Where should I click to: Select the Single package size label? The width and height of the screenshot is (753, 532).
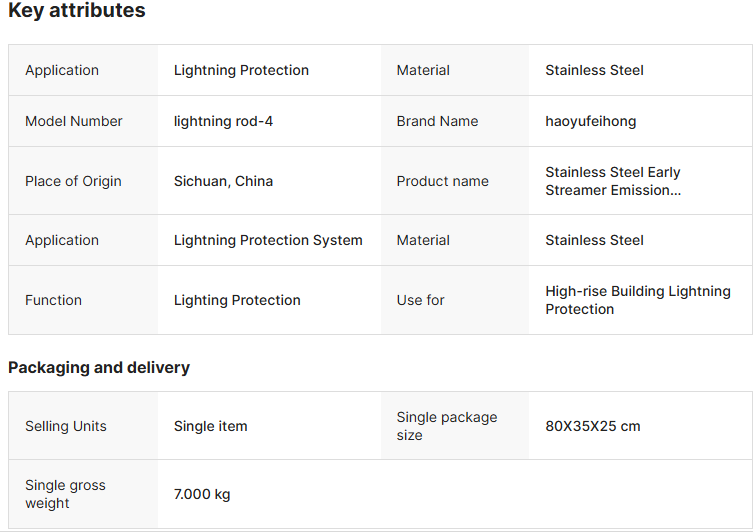pos(446,426)
